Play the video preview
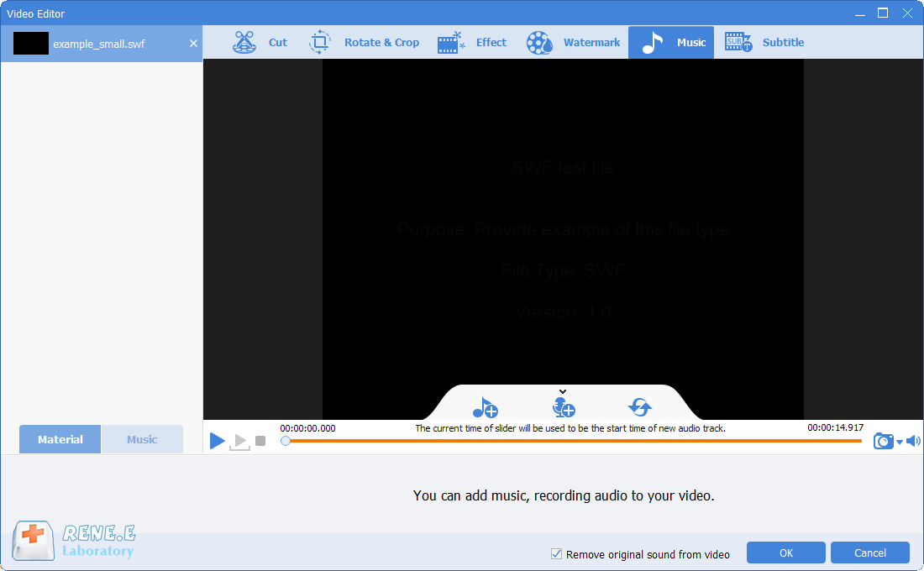This screenshot has height=571, width=924. click(218, 440)
